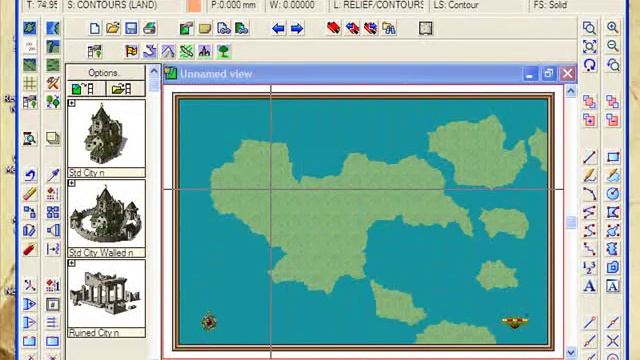Image resolution: width=640 pixels, height=360 pixels.
Task: Click the scale bar symbol on map
Action: 515,322
